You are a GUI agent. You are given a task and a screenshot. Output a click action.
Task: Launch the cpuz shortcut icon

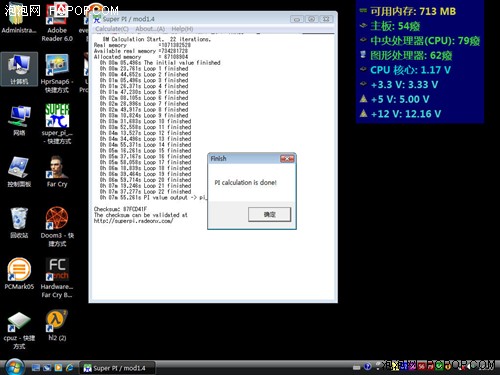(19, 330)
